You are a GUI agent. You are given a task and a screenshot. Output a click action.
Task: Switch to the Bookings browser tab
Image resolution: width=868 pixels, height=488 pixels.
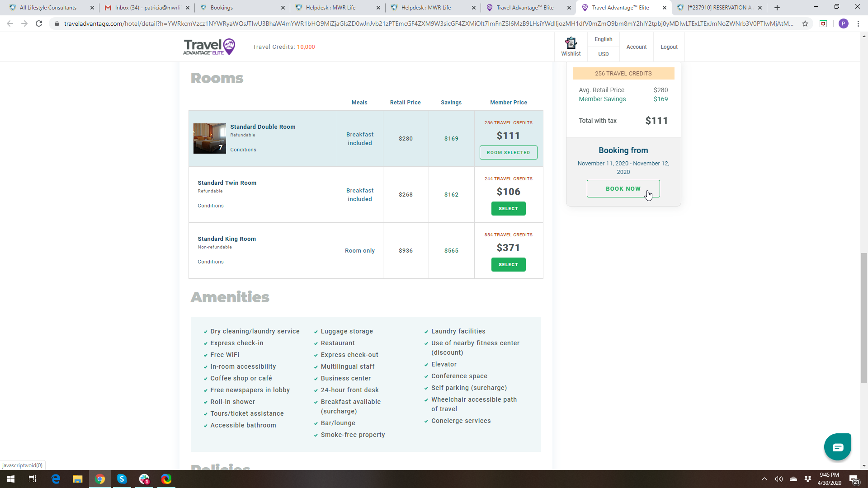222,8
